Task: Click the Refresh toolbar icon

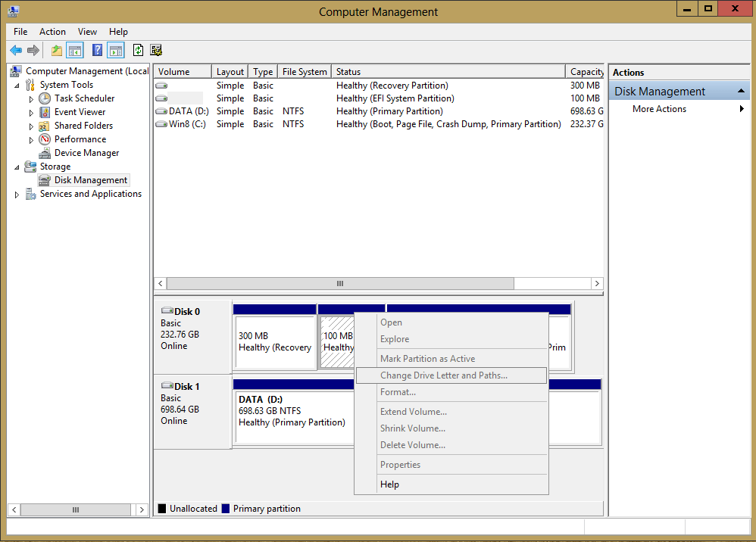Action: pyautogui.click(x=138, y=51)
